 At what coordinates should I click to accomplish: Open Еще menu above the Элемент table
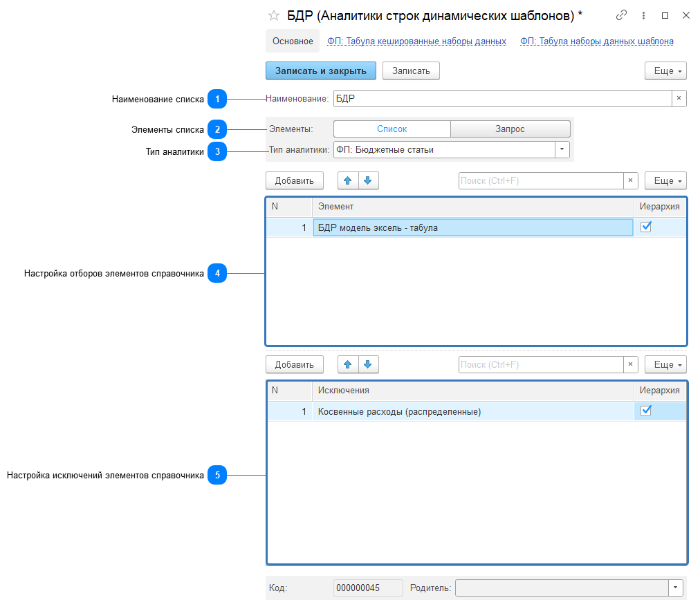665,180
